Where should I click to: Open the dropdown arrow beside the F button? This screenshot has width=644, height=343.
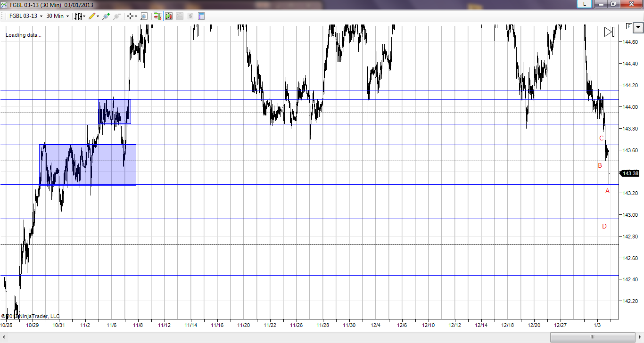click(638, 27)
